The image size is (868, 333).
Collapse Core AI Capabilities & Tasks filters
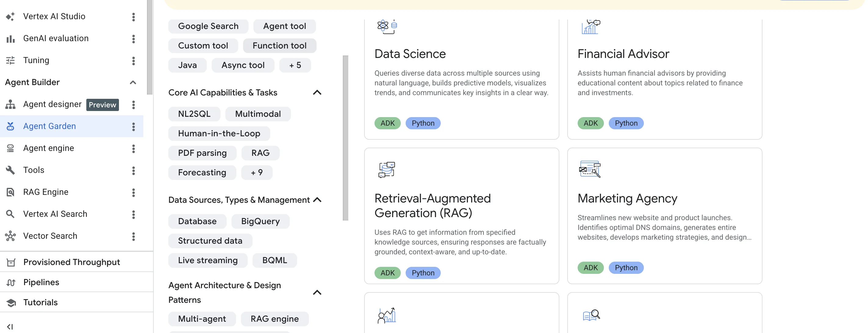317,93
